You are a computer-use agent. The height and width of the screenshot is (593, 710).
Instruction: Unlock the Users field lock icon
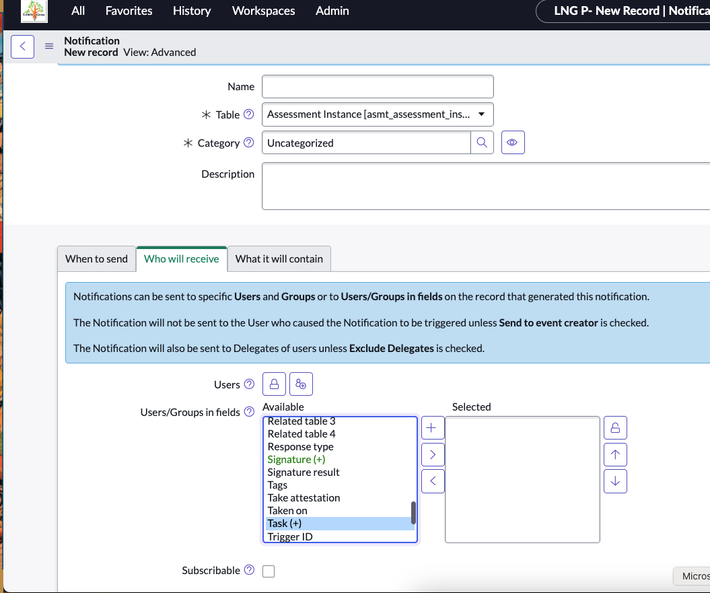[x=274, y=384]
